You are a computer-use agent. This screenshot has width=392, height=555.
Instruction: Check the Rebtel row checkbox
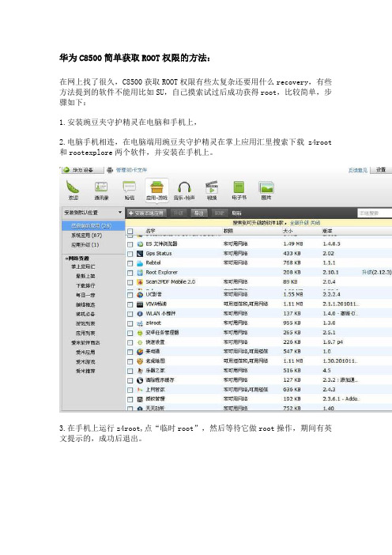point(130,263)
